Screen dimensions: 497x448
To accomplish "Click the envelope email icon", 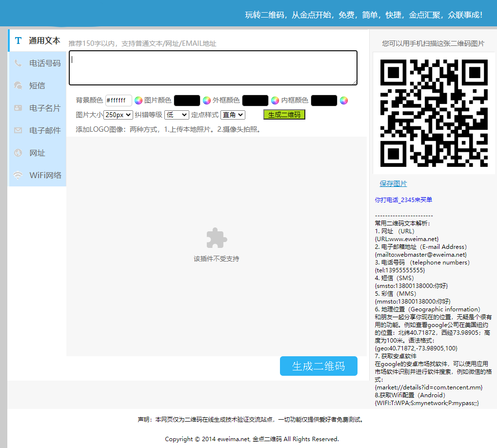I will point(18,130).
